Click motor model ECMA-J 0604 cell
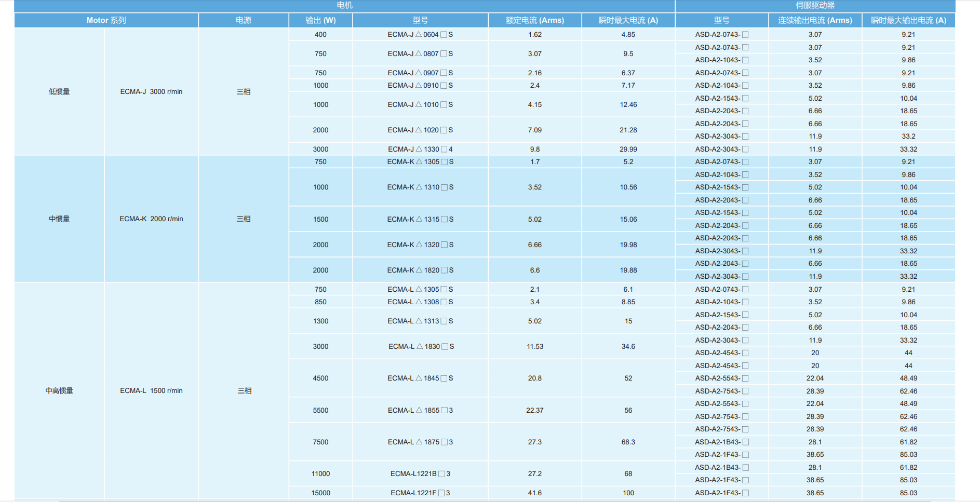980x502 pixels. pyautogui.click(x=420, y=35)
